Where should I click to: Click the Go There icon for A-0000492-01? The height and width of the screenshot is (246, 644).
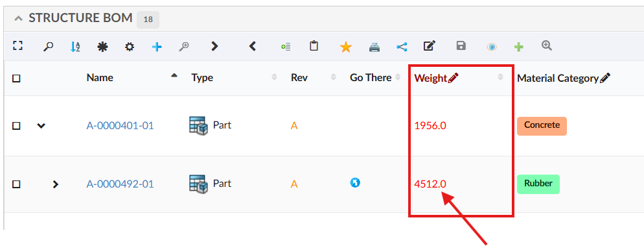pyautogui.click(x=355, y=182)
